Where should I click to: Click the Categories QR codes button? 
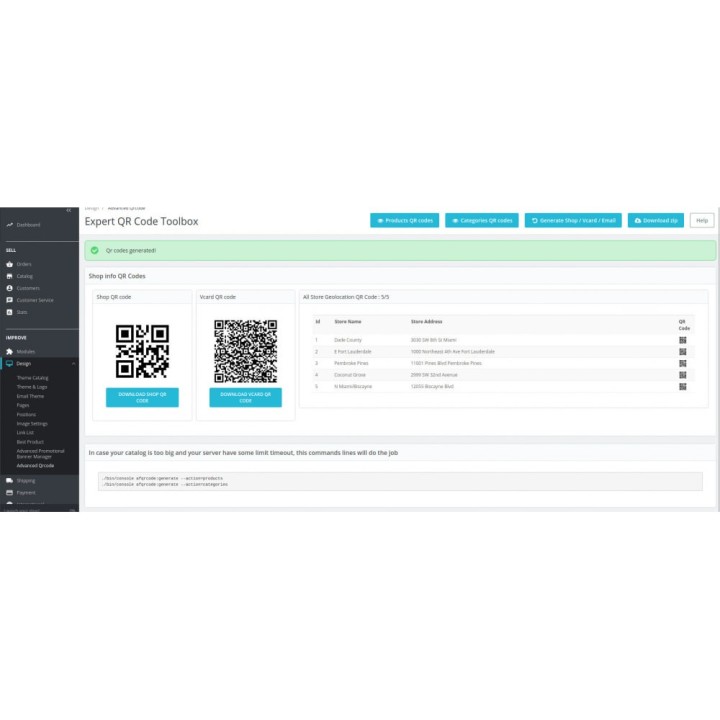(x=482, y=220)
